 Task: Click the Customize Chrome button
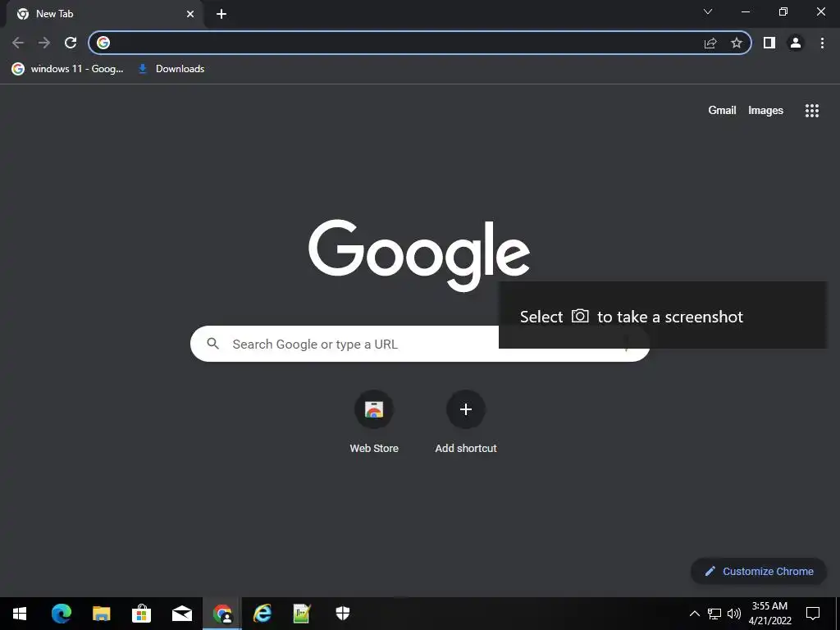pyautogui.click(x=759, y=571)
